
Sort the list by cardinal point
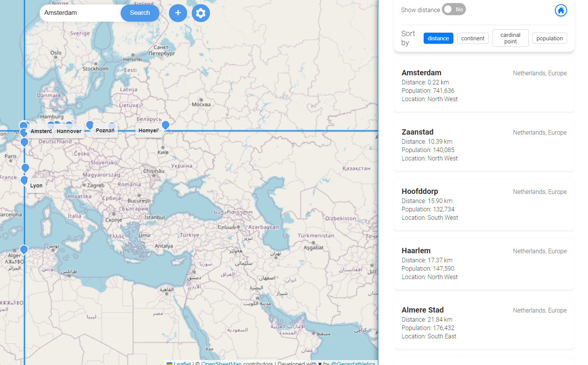point(510,38)
